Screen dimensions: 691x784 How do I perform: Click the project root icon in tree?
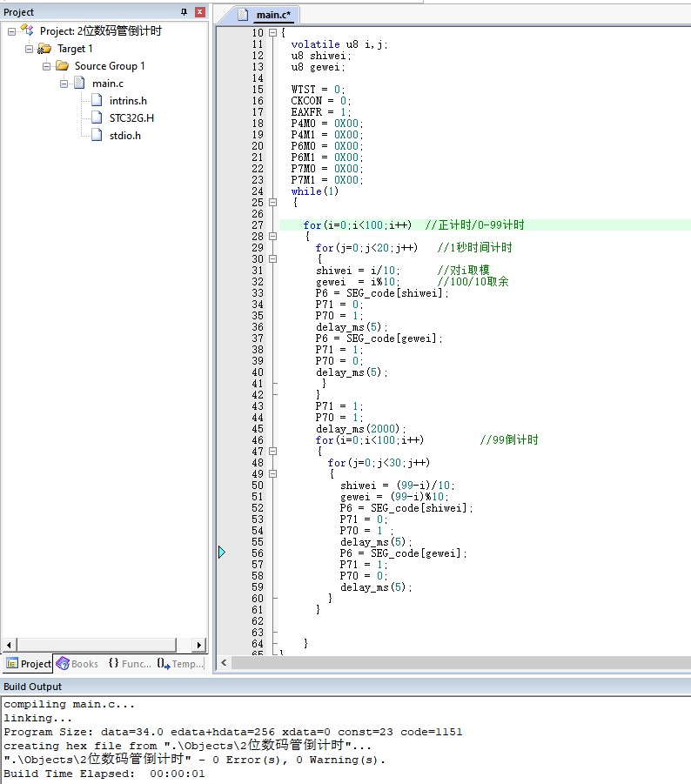point(26,30)
